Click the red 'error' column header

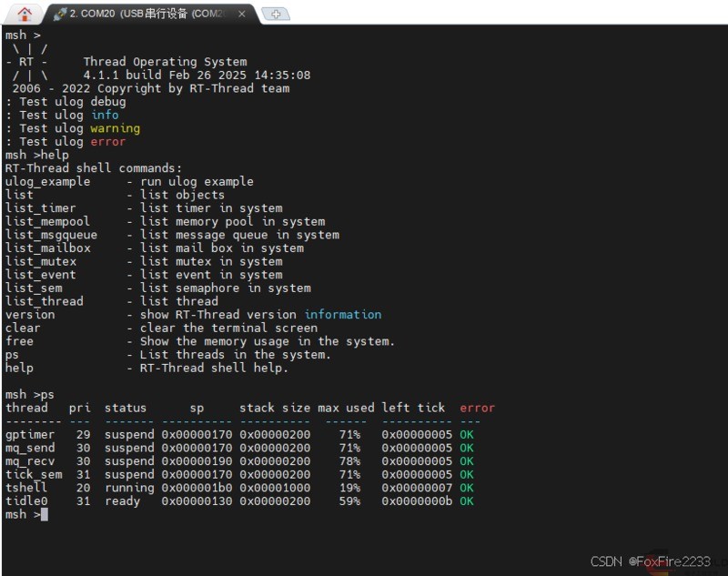(x=477, y=408)
